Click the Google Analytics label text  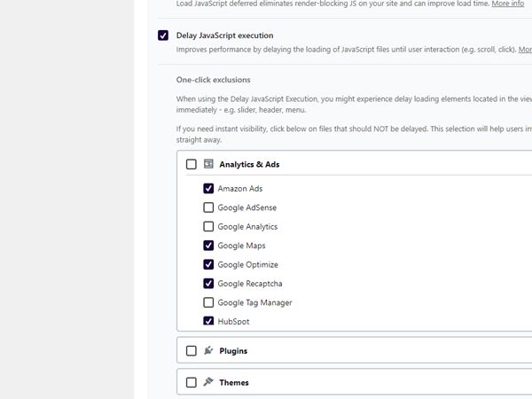click(247, 227)
